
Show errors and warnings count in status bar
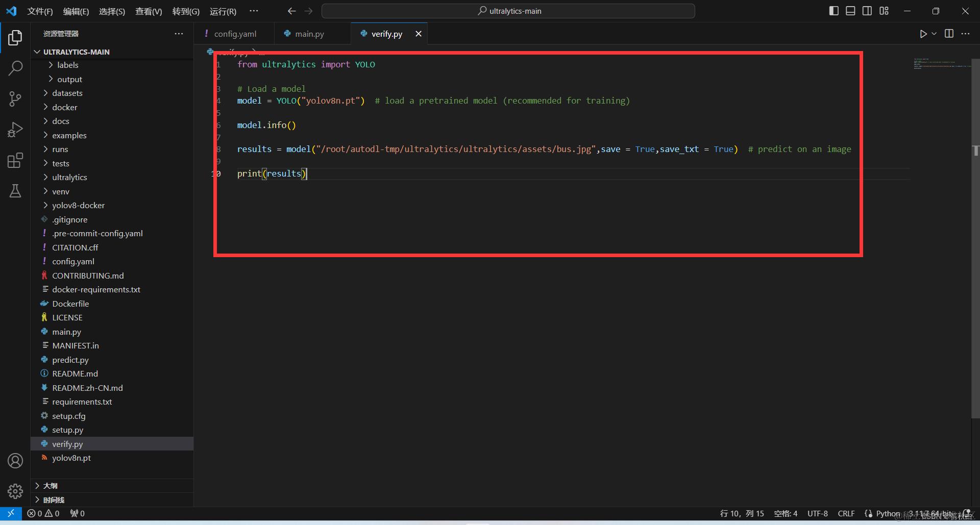pyautogui.click(x=43, y=513)
